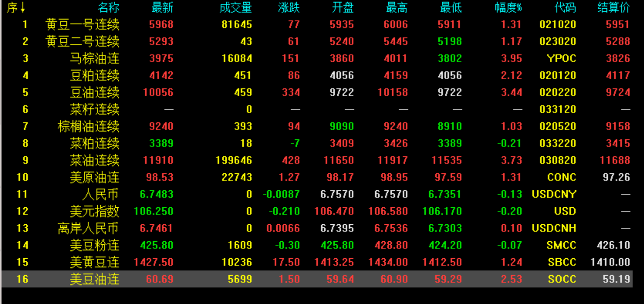Click volume value 81645
The height and width of the screenshot is (304, 644).
click(237, 24)
